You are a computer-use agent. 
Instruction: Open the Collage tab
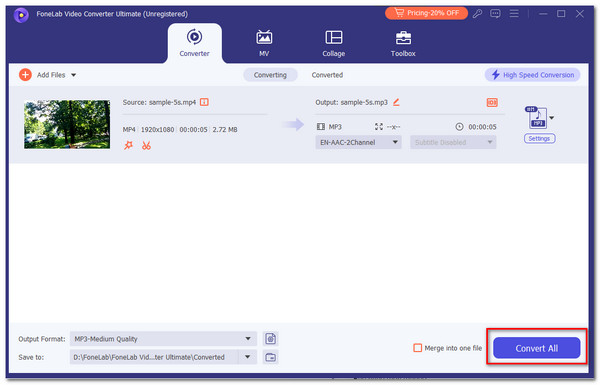click(334, 43)
